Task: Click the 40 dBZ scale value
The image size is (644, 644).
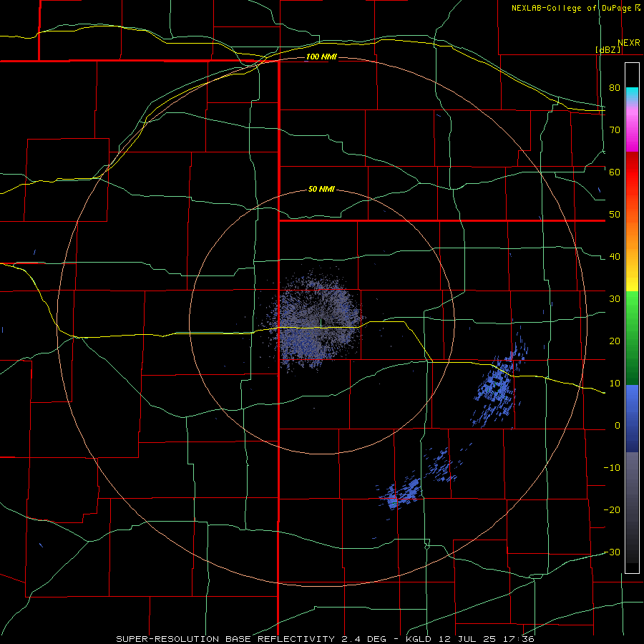Action: (615, 257)
